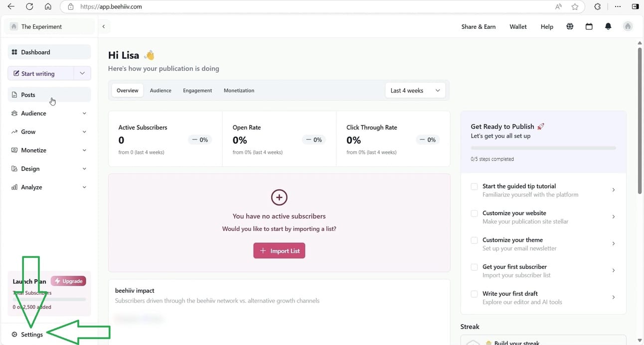Open browser three-dot menu
644x345 pixels.
click(618, 6)
